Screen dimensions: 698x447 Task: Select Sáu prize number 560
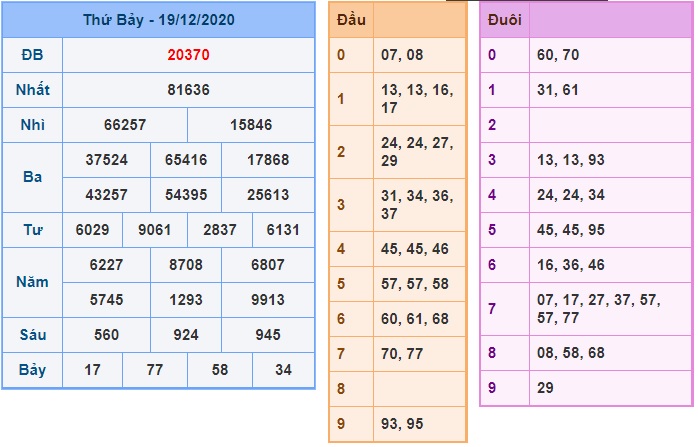tap(106, 335)
